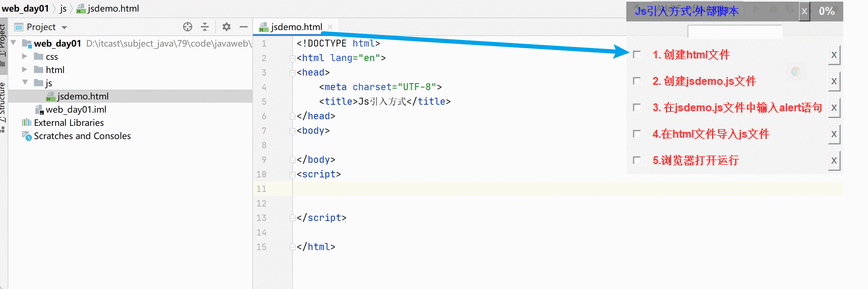Open Project panel settings gear
The width and height of the screenshot is (868, 289).
(227, 27)
